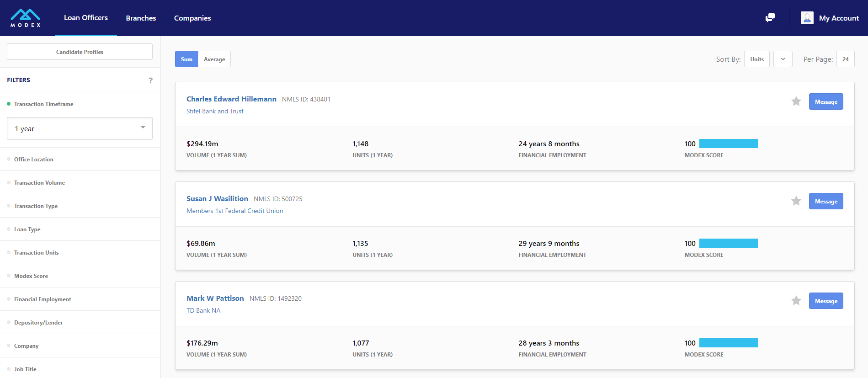Click NMLS ID: 500725

(x=278, y=199)
